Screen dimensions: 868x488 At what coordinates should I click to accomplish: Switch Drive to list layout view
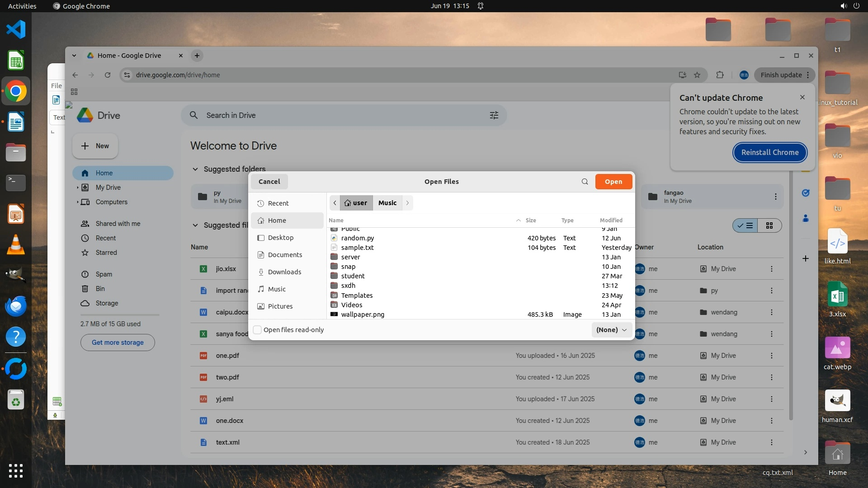coord(745,225)
